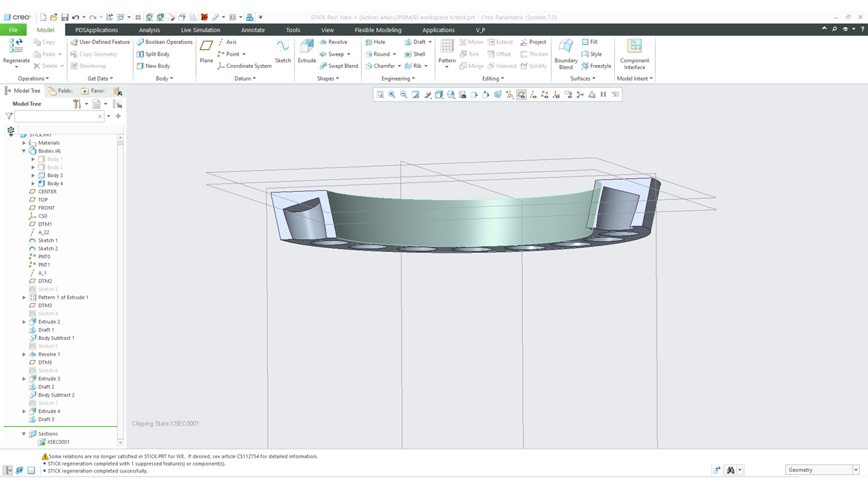This screenshot has height=488, width=868.
Task: Switch to the View ribbon tab
Action: (328, 30)
